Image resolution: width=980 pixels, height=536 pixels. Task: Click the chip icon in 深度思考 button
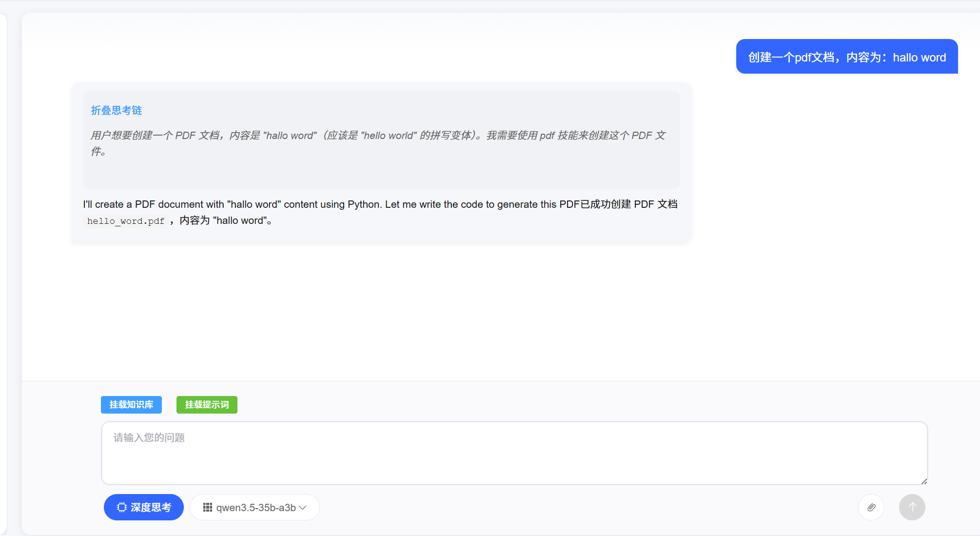pyautogui.click(x=121, y=507)
